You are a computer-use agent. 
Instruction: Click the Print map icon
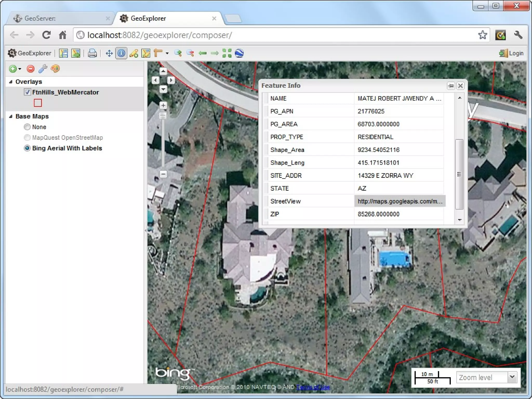[92, 53]
